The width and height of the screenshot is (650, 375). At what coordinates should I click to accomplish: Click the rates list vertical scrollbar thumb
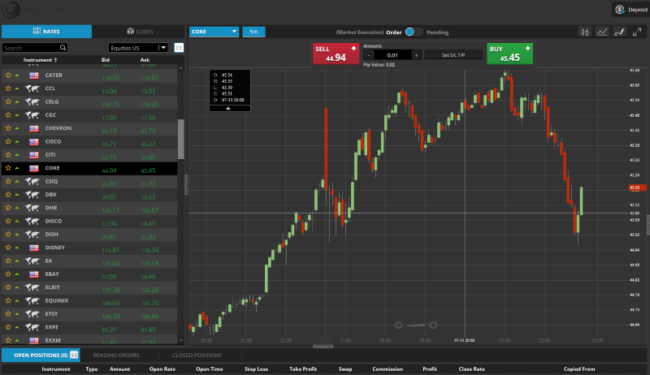[181, 139]
